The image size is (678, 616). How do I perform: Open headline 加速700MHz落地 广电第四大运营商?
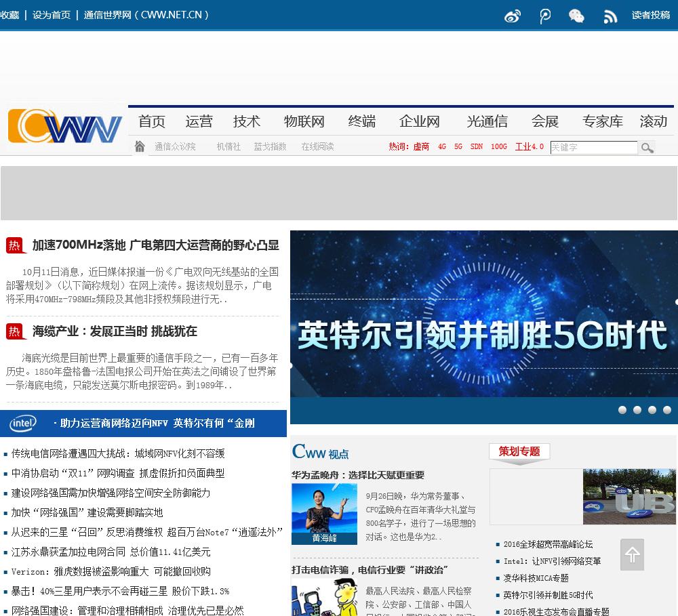coord(156,245)
